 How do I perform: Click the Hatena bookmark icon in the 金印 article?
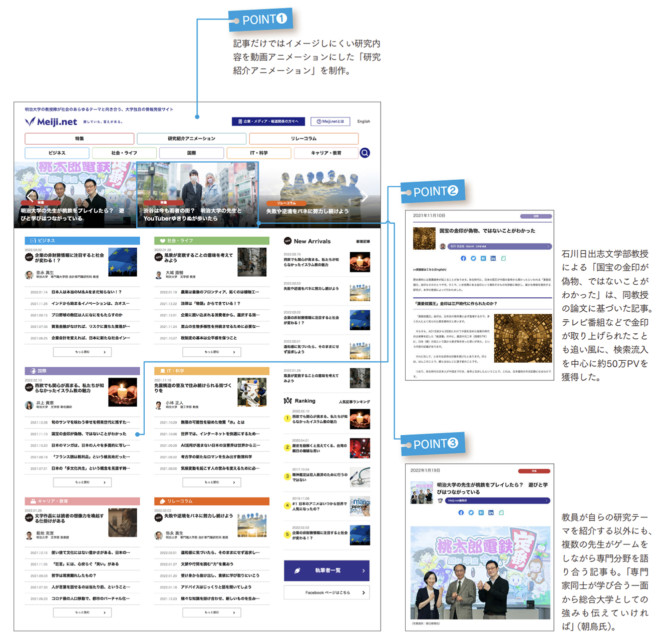[483, 259]
